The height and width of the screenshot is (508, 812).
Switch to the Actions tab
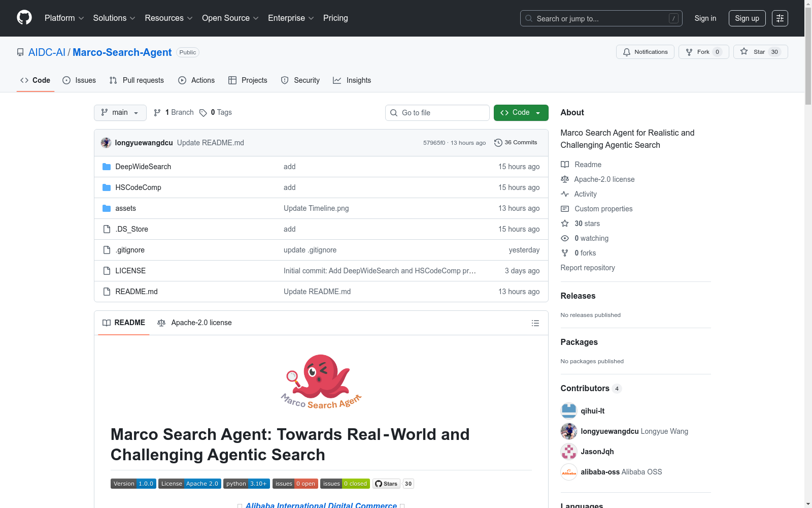pos(196,80)
